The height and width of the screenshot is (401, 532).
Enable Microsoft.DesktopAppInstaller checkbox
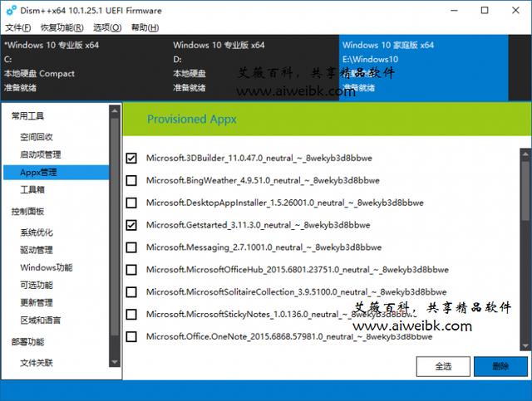pyautogui.click(x=131, y=203)
